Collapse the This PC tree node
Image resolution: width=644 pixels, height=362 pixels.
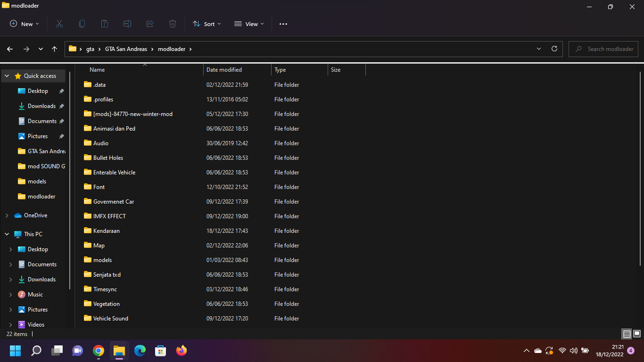point(7,234)
